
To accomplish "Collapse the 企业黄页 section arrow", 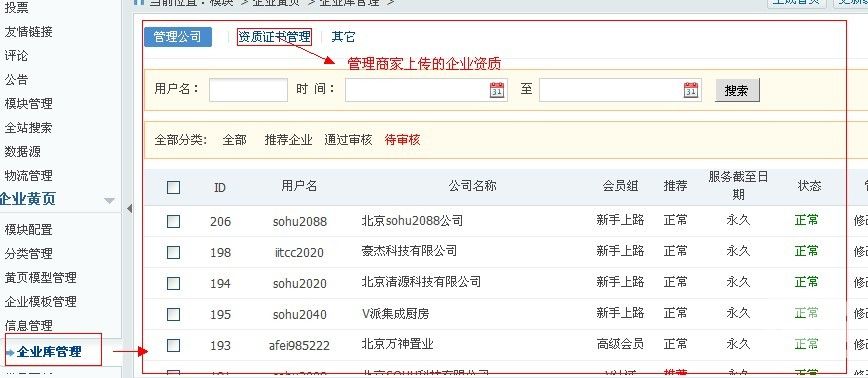I will tap(110, 200).
